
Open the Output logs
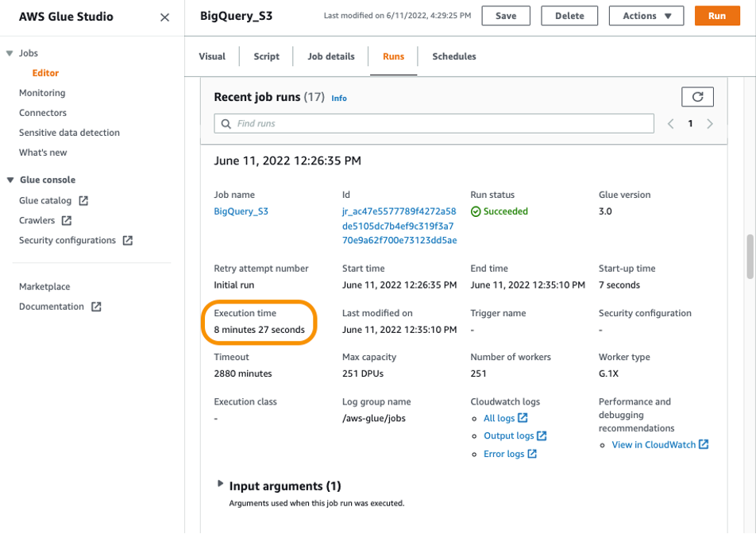pyautogui.click(x=509, y=435)
